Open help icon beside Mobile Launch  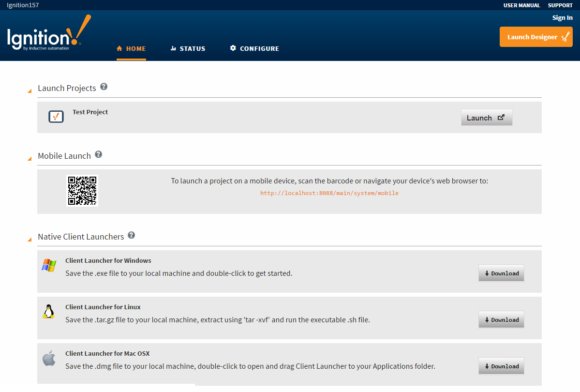(x=99, y=154)
